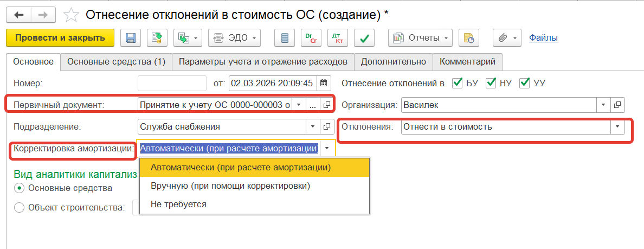
Task: Go forward with the right arrow button
Action: (44, 15)
